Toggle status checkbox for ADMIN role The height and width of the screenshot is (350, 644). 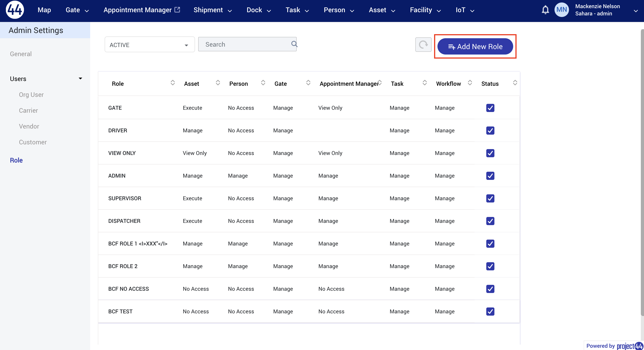[490, 176]
